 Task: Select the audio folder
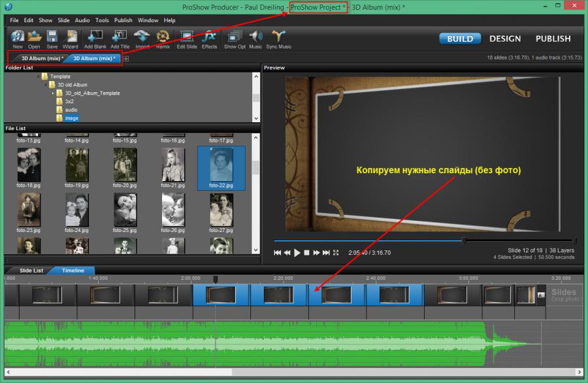[71, 110]
